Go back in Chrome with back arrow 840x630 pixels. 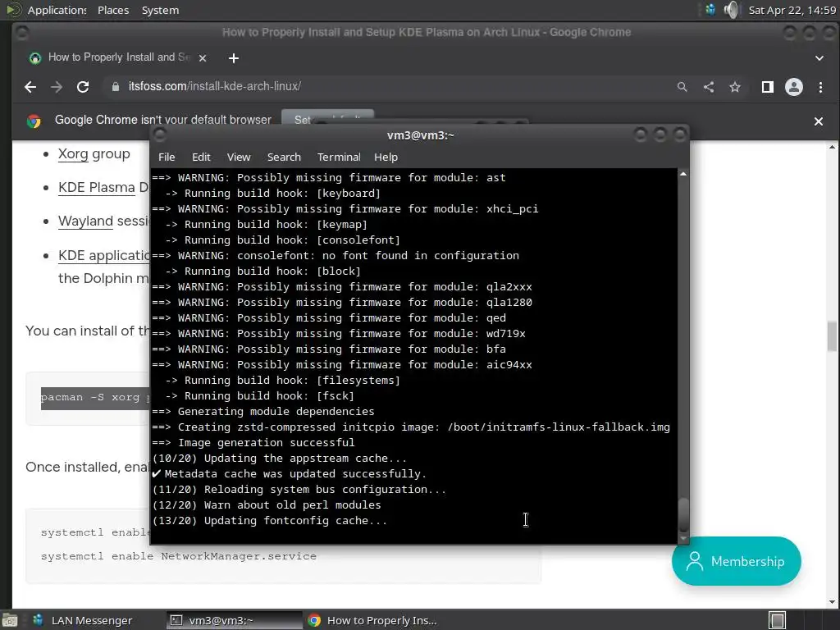30,87
